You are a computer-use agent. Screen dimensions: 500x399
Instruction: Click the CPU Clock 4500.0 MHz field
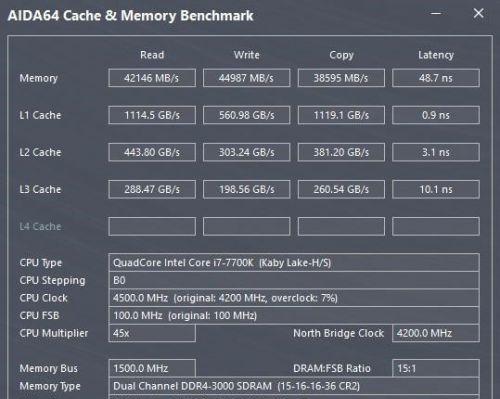pyautogui.click(x=294, y=298)
